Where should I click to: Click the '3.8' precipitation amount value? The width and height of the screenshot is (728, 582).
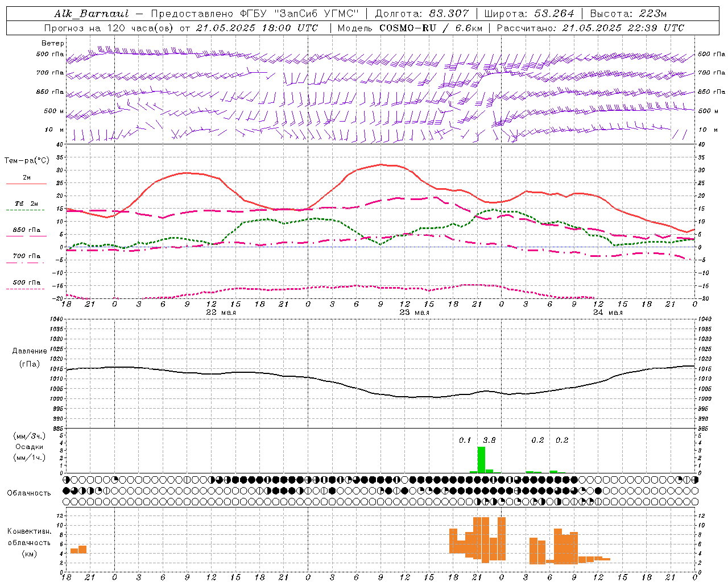pyautogui.click(x=489, y=440)
